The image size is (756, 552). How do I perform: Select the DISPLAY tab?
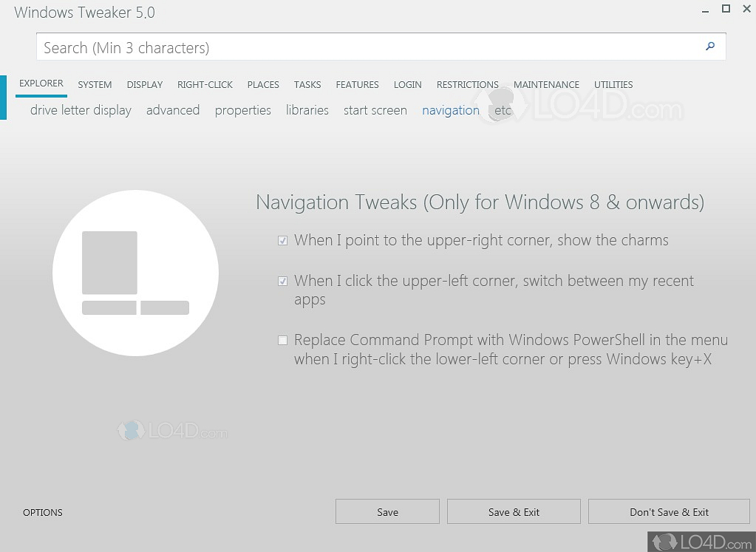pos(144,84)
